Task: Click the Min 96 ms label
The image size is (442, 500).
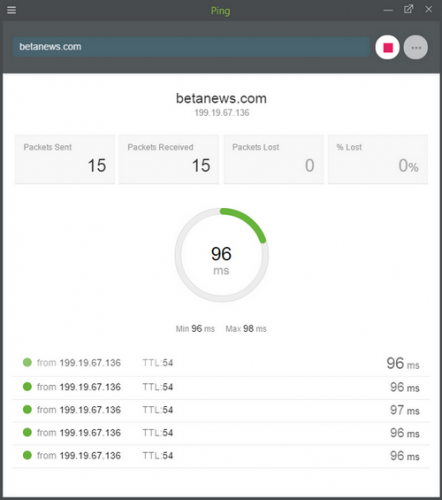Action: [x=195, y=329]
